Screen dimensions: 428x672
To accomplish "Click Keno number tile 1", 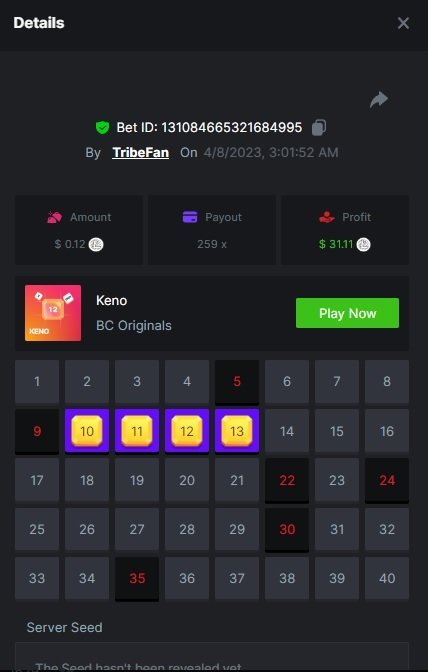I will (x=37, y=381).
